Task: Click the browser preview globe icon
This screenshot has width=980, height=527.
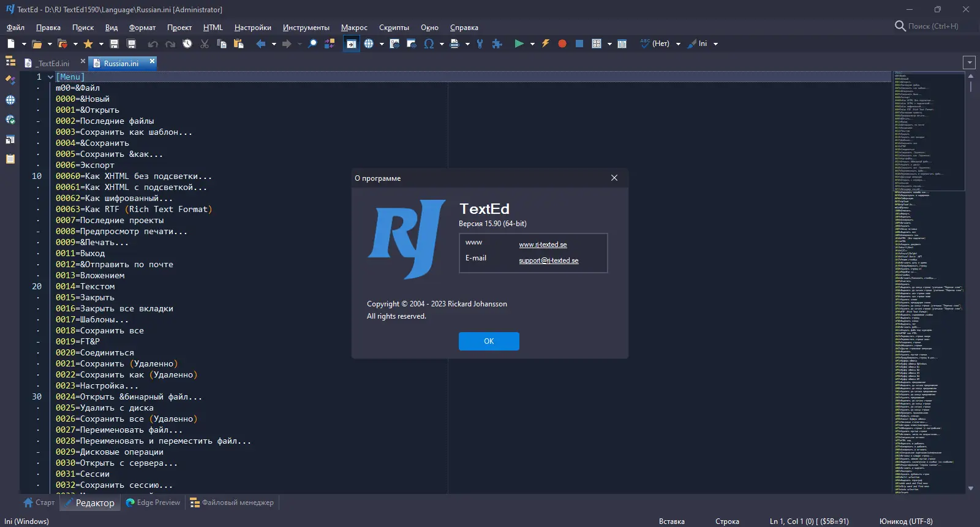Action: click(369, 44)
